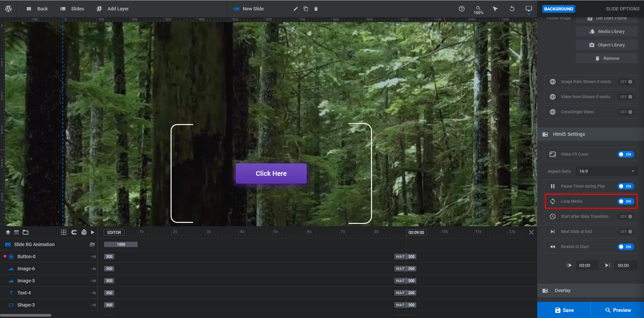
Task: Open the Aspect Ratio 16:9 dropdown
Action: [607, 171]
